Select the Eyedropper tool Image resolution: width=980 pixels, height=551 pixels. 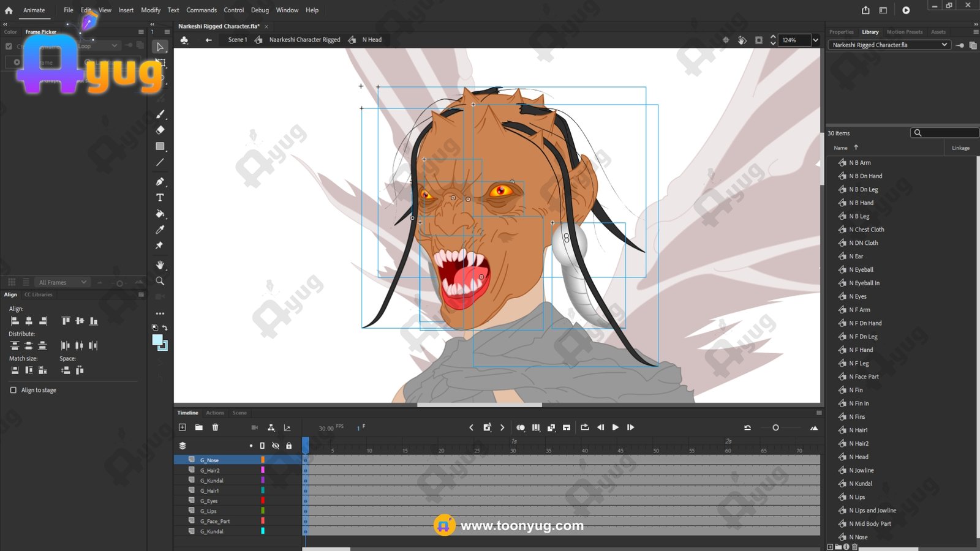pyautogui.click(x=160, y=230)
